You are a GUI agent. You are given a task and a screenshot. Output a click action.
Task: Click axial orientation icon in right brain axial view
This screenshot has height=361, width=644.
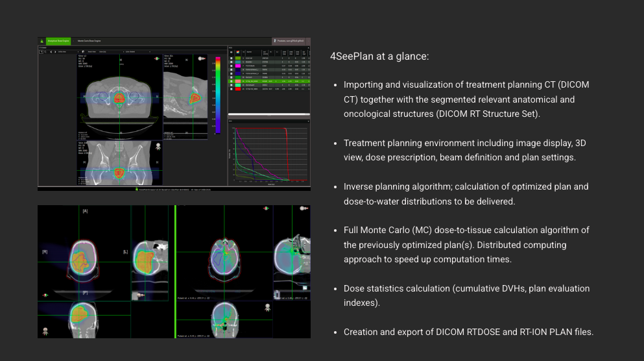[x=266, y=208]
